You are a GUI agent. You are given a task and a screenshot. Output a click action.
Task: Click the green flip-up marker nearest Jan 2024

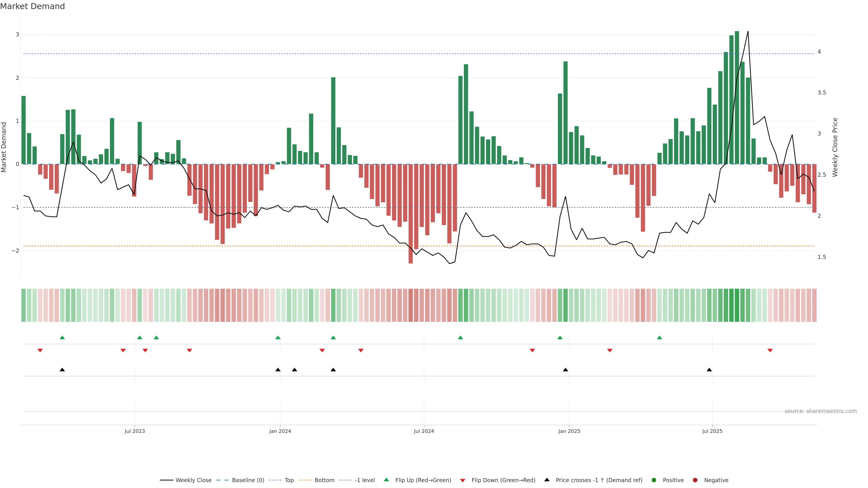[x=278, y=338]
